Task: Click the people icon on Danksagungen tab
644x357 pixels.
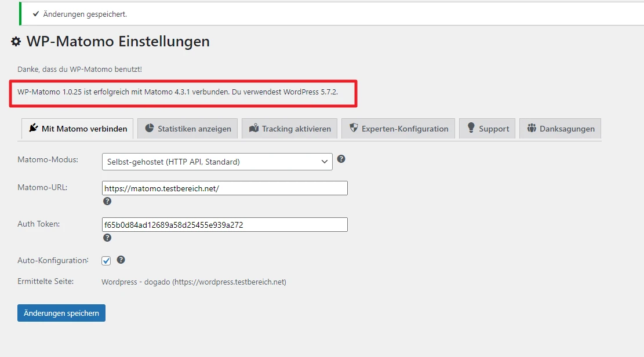Action: (x=531, y=128)
